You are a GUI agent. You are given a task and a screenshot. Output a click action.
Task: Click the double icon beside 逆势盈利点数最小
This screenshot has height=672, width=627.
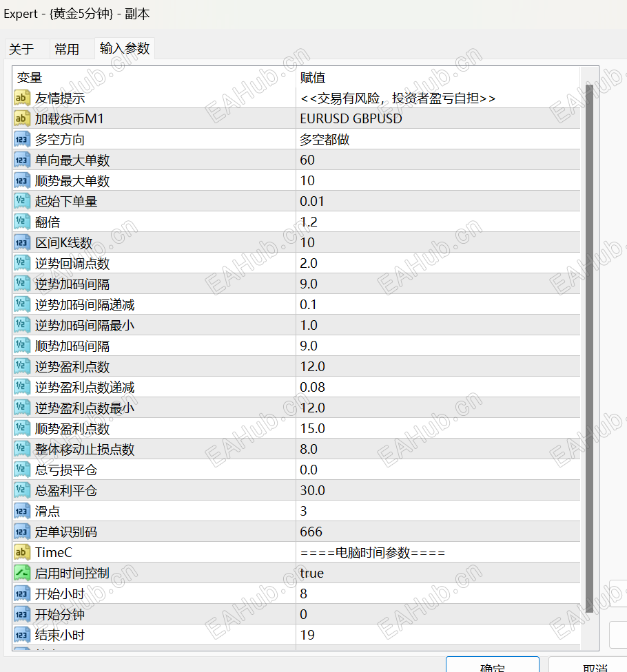tap(22, 408)
